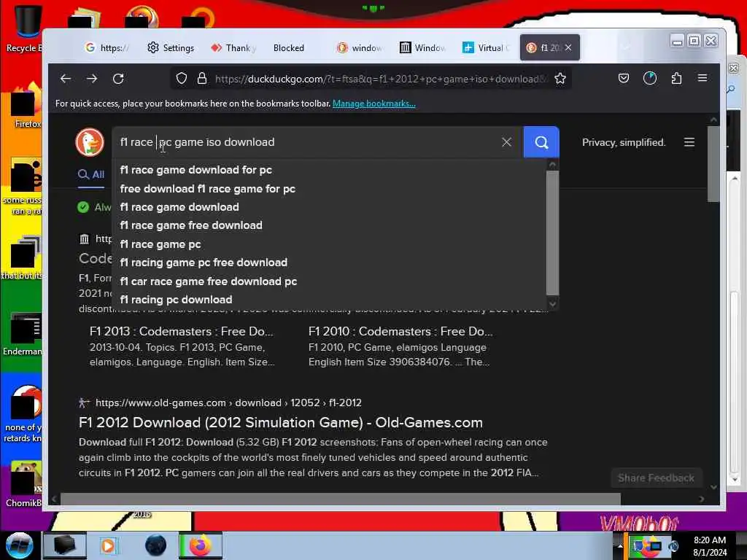Go back with the browser back arrow
Viewport: 747px width, 560px height.
tap(66, 79)
